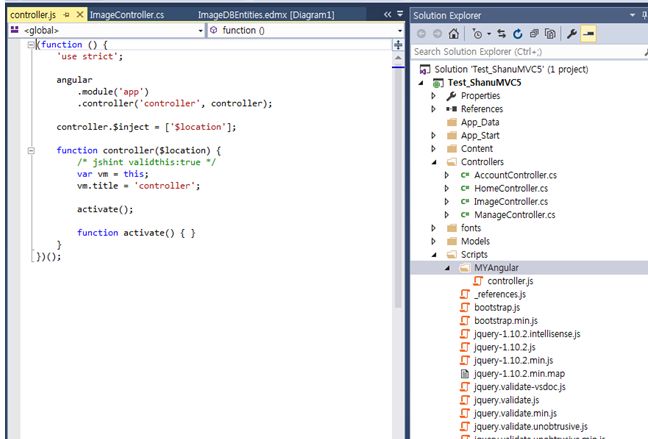Click the Solution Explorer panel title

(447, 16)
